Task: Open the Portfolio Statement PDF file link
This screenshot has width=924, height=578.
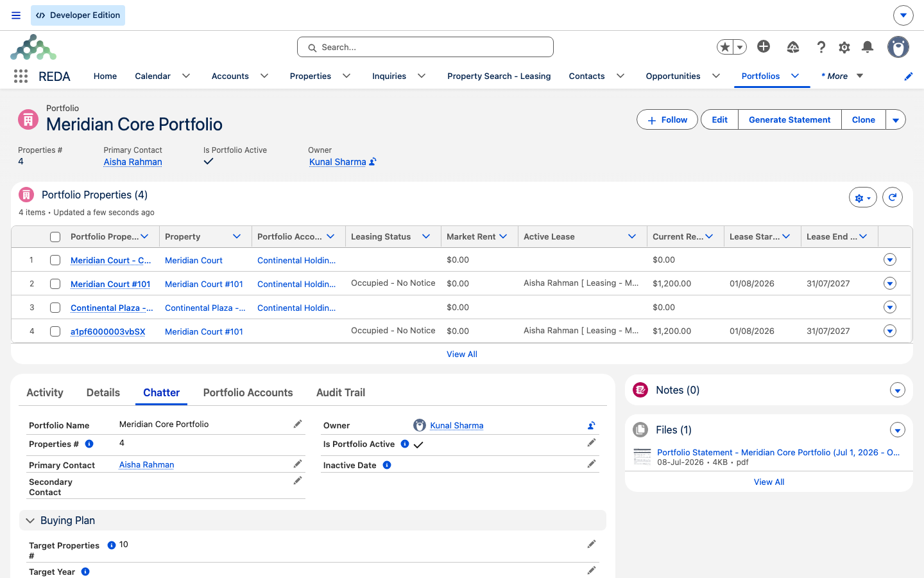Action: click(x=778, y=452)
